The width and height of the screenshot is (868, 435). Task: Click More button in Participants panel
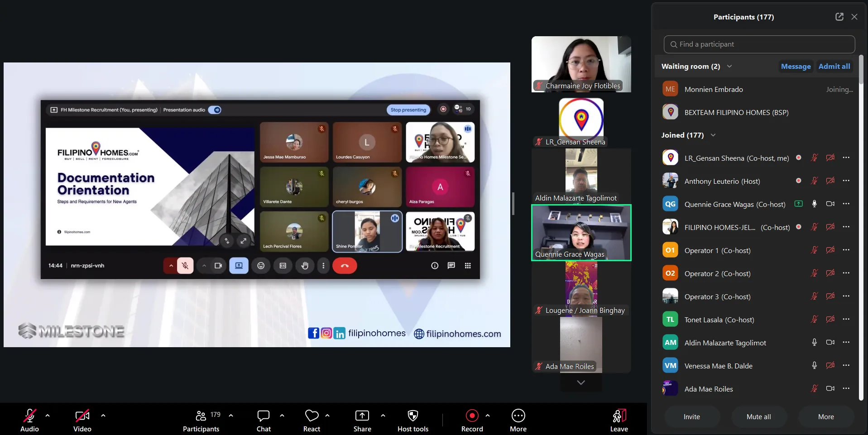(826, 416)
